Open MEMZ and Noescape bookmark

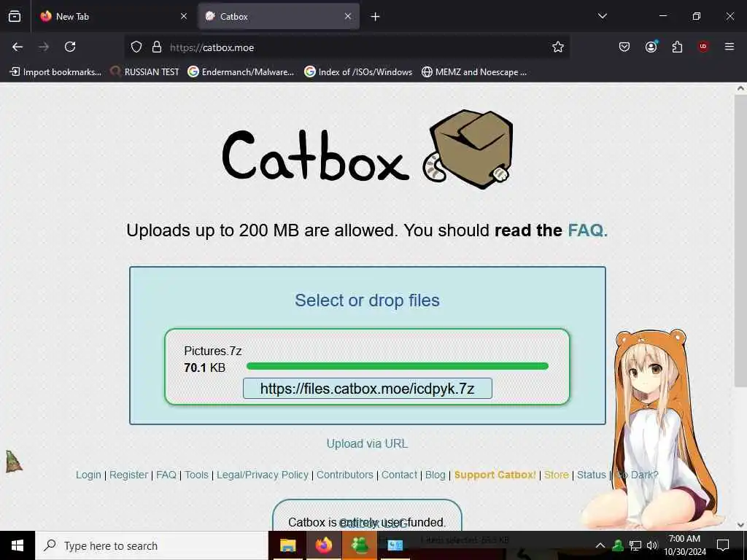(x=474, y=72)
